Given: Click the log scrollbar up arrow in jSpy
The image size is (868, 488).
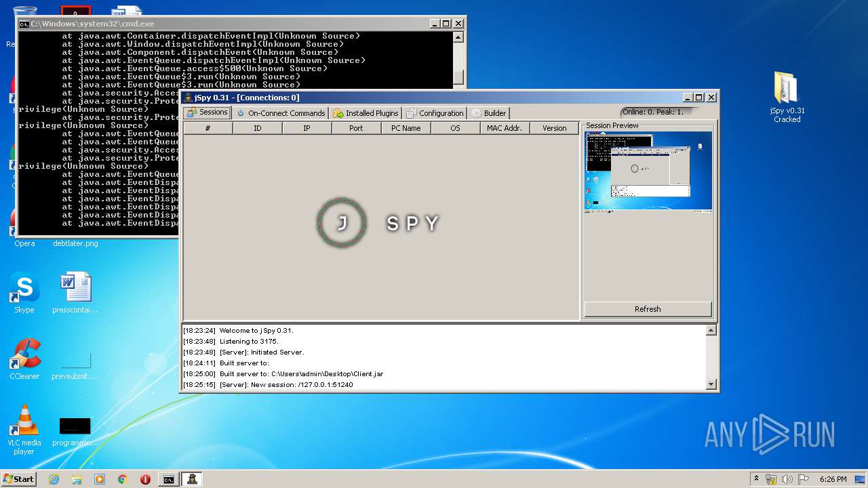Looking at the screenshot, I should click(711, 331).
